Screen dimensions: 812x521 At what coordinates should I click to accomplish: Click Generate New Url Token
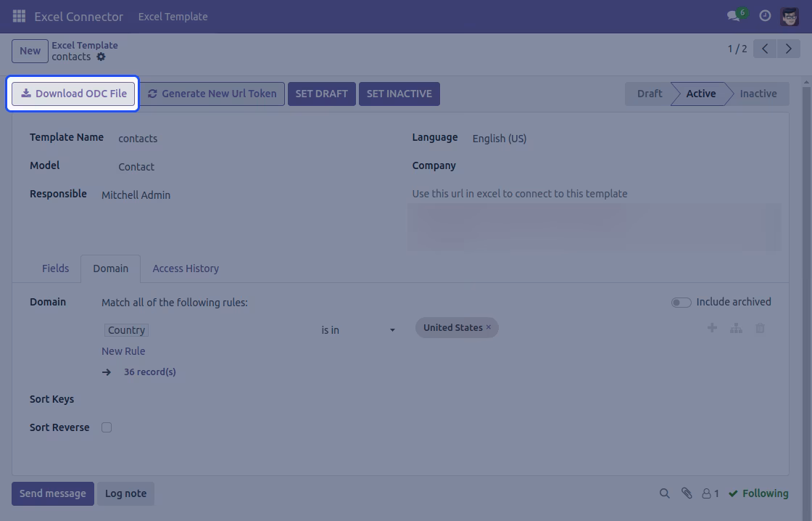click(212, 94)
